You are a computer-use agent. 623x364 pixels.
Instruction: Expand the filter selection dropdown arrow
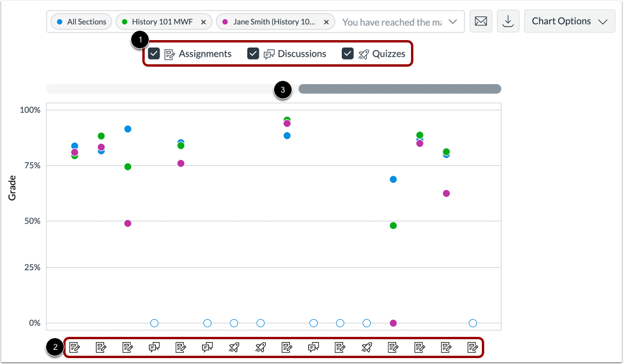click(x=452, y=22)
